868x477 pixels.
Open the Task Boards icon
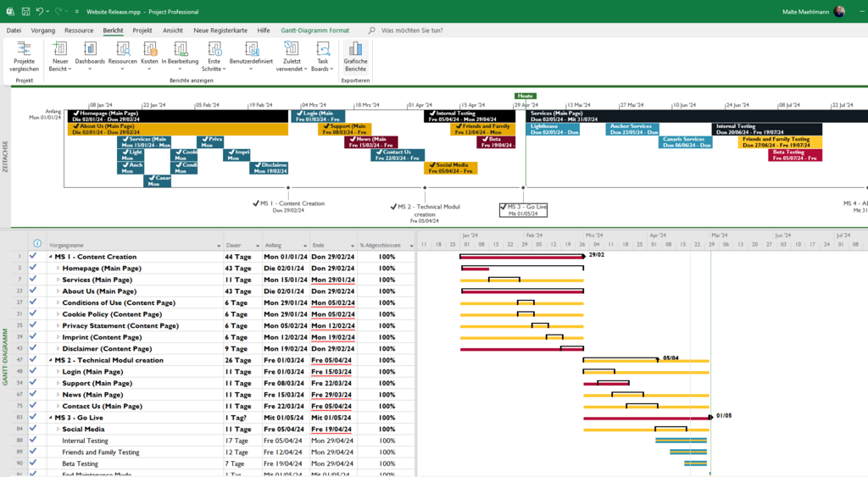coord(323,56)
